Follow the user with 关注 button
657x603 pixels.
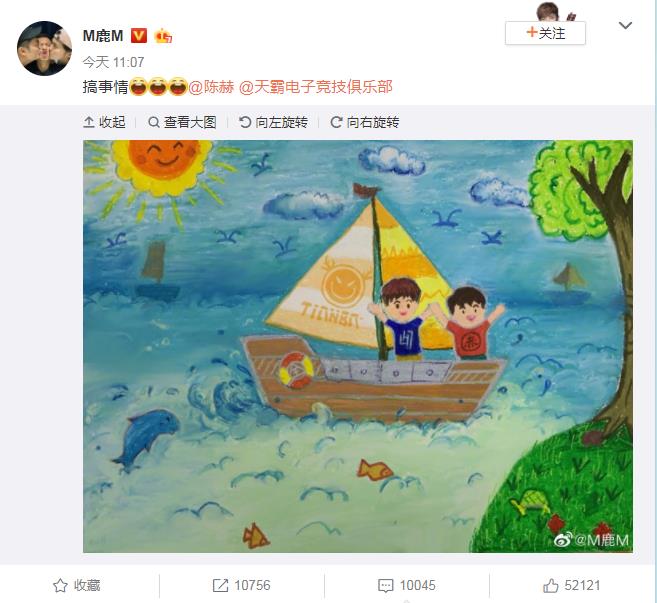[545, 33]
